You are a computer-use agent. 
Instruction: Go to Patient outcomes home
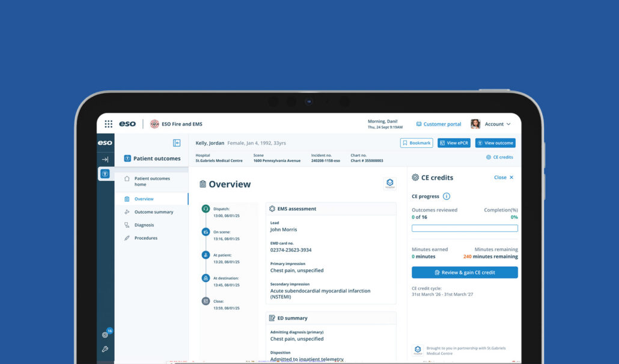151,181
